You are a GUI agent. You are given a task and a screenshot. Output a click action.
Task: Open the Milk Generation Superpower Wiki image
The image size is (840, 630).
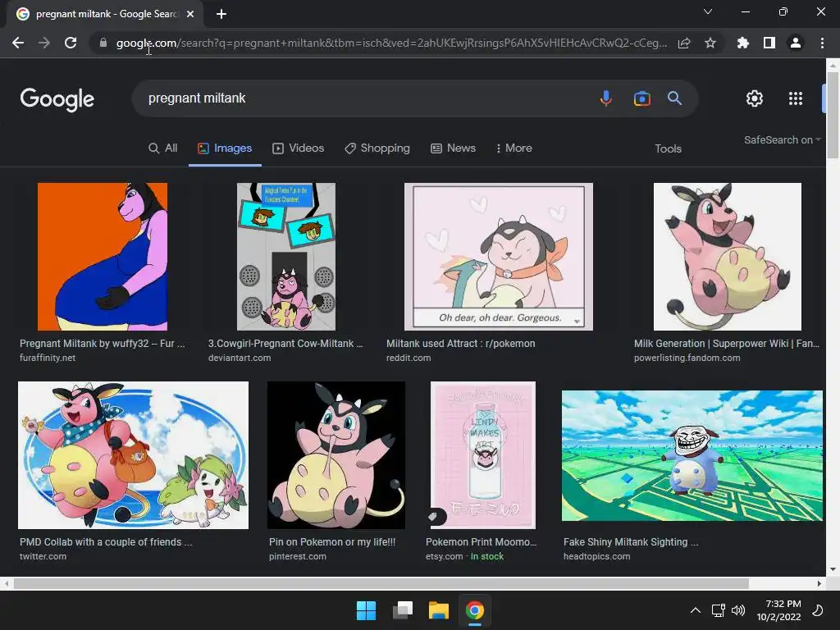pyautogui.click(x=727, y=257)
